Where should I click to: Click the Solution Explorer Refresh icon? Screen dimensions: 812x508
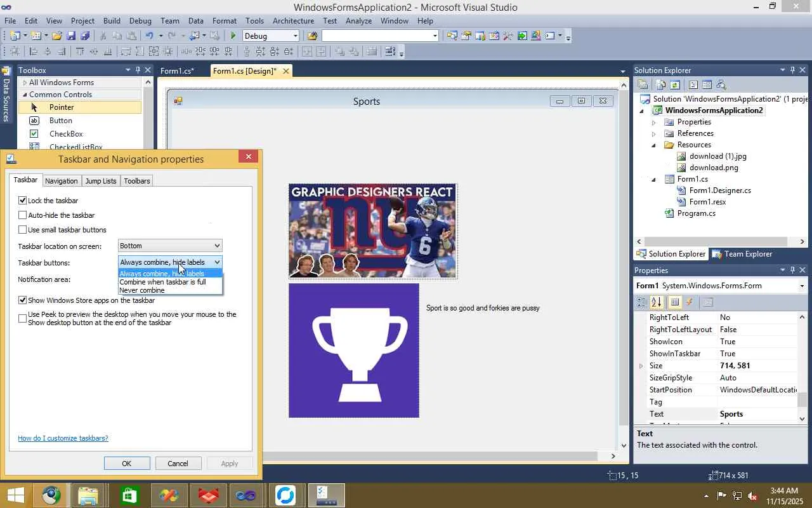pos(675,84)
